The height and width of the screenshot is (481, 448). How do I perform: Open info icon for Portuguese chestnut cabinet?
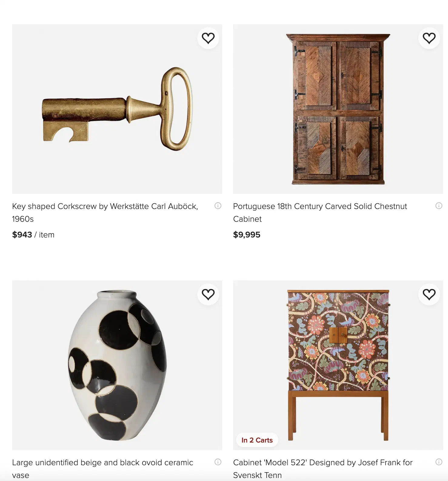439,206
